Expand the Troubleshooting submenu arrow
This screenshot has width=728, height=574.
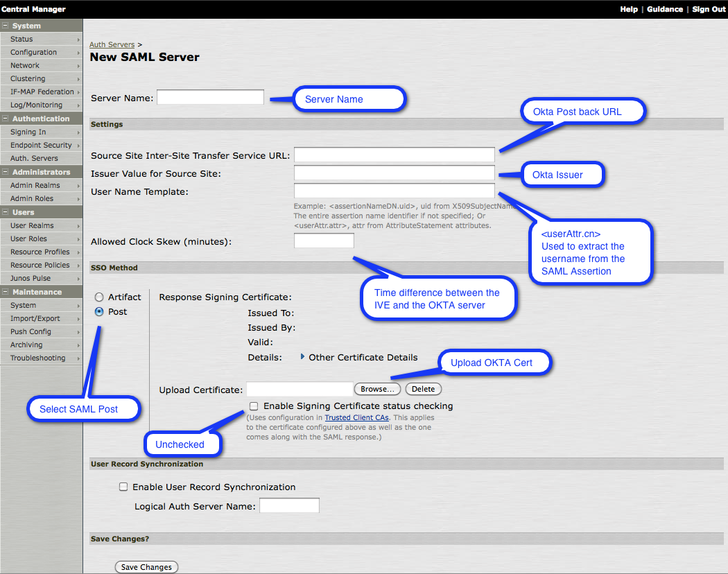pos(78,358)
